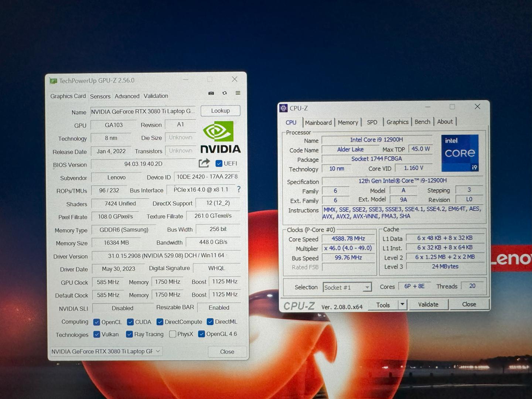Click the Shaders 7424 Unified value

[120, 204]
